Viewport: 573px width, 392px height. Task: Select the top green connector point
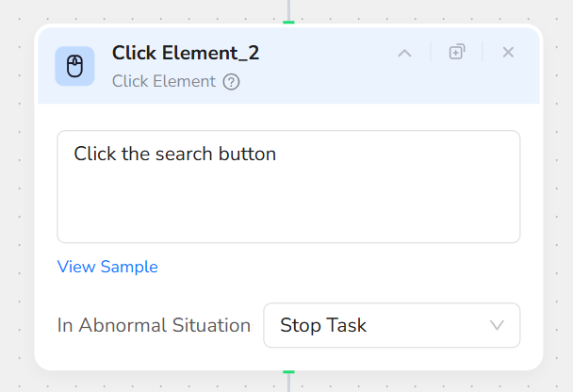[288, 22]
